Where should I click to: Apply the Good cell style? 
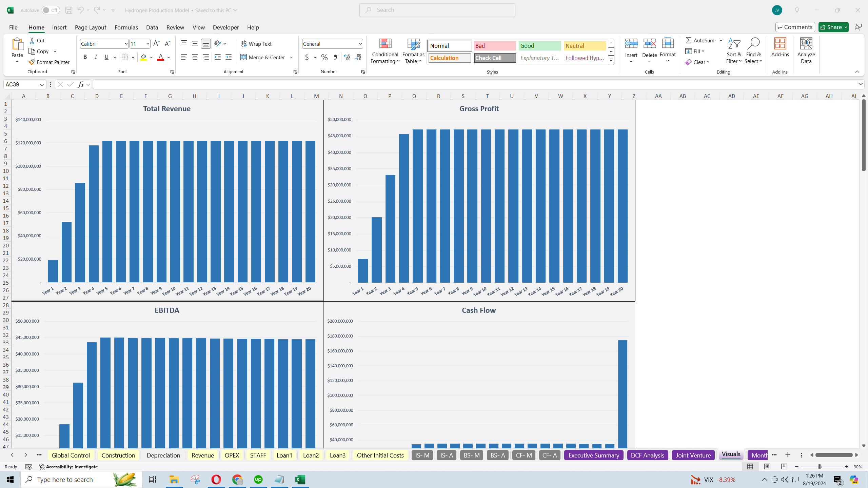(x=540, y=46)
